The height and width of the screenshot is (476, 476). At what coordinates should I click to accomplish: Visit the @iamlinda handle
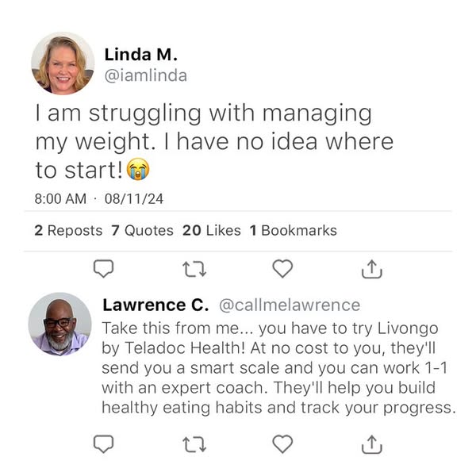click(x=146, y=75)
